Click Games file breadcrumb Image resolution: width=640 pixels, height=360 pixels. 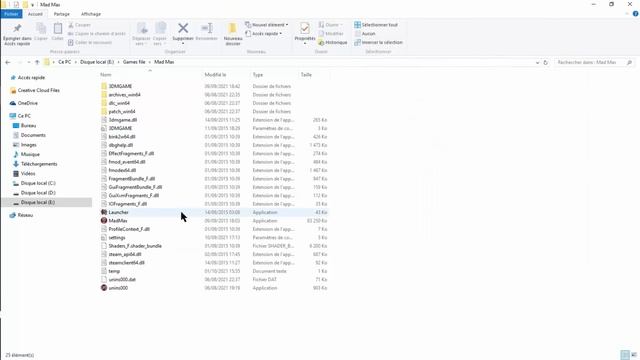(x=134, y=62)
